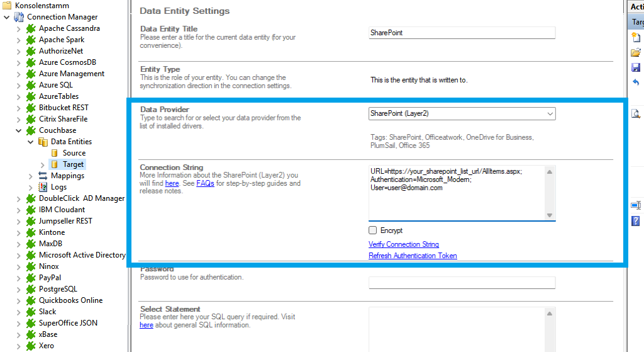Click the preview data magnifier icon
The width and height of the screenshot is (644, 352).
(x=636, y=114)
